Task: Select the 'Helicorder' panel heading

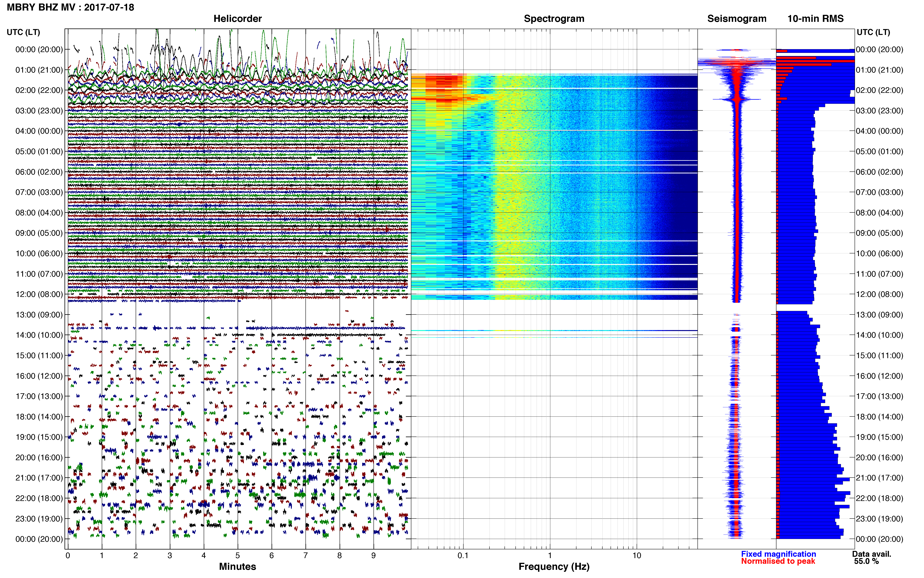Action: coord(237,18)
